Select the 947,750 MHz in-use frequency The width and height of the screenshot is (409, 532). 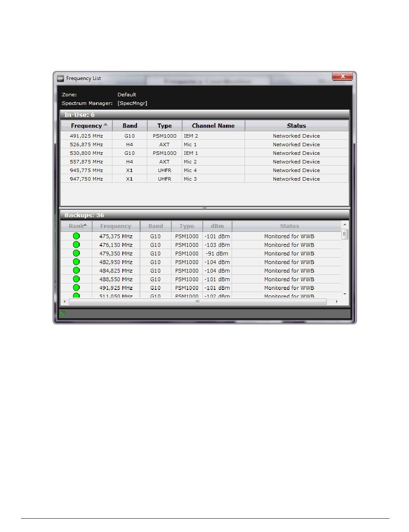coord(87,179)
